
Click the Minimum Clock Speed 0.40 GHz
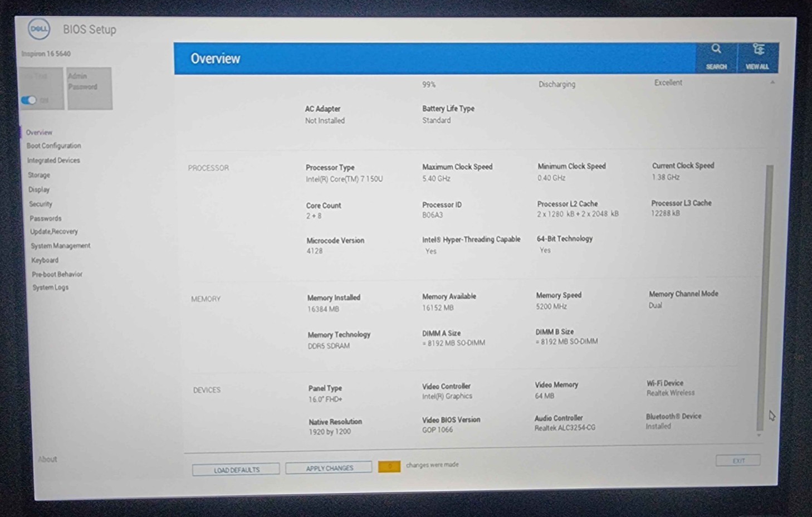pyautogui.click(x=551, y=178)
